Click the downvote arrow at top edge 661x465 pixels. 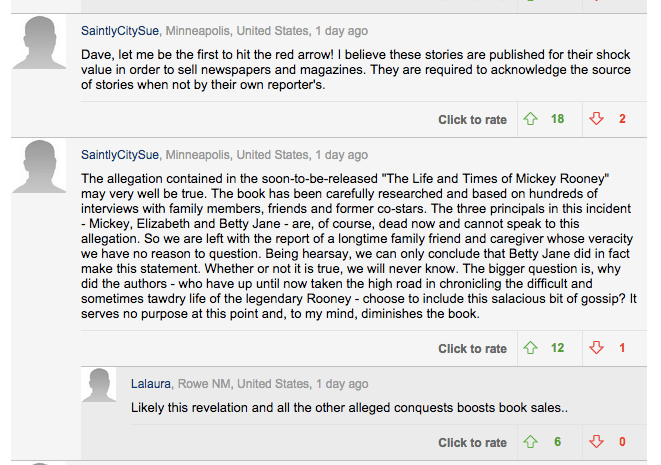point(597,2)
